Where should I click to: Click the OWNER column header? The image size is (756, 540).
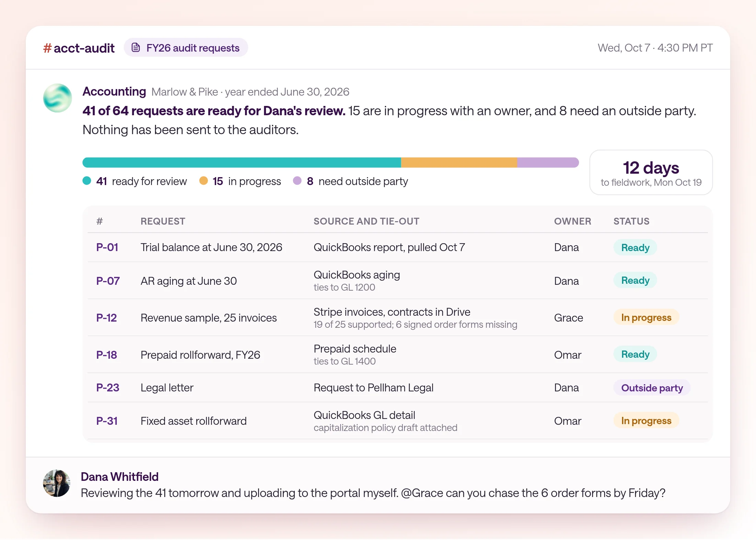pyautogui.click(x=572, y=221)
